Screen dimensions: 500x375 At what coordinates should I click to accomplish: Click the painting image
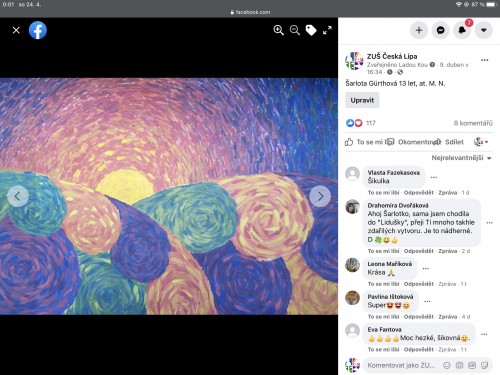[x=169, y=196]
